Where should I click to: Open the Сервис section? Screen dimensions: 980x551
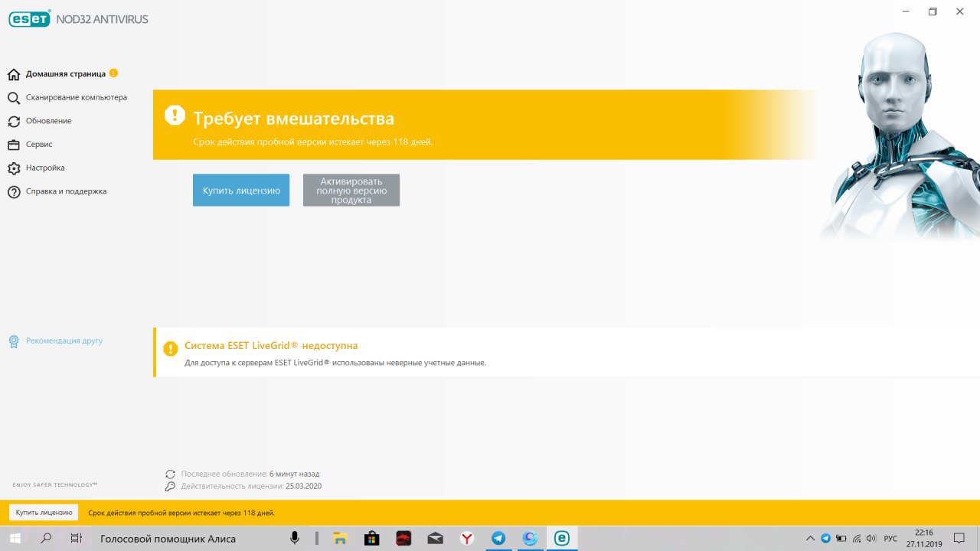[x=39, y=145]
